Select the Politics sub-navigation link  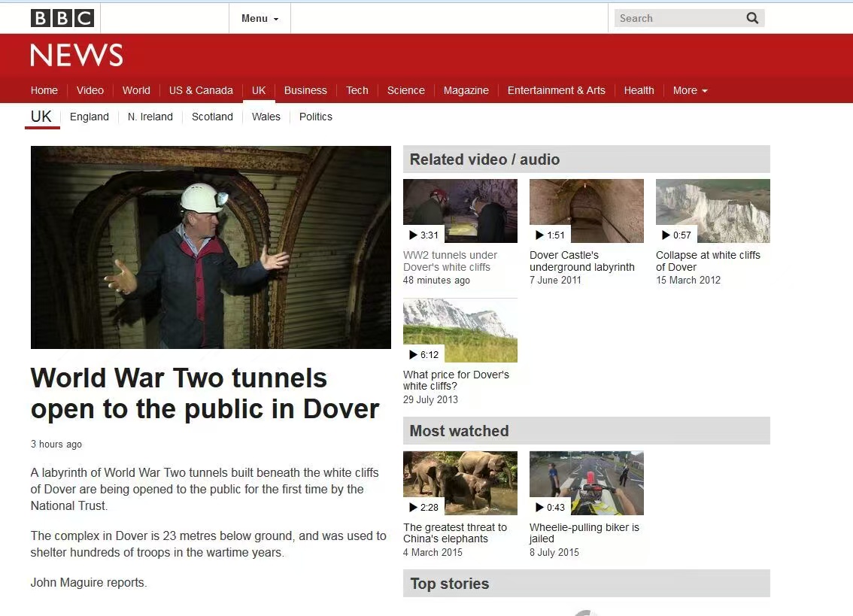(x=315, y=117)
